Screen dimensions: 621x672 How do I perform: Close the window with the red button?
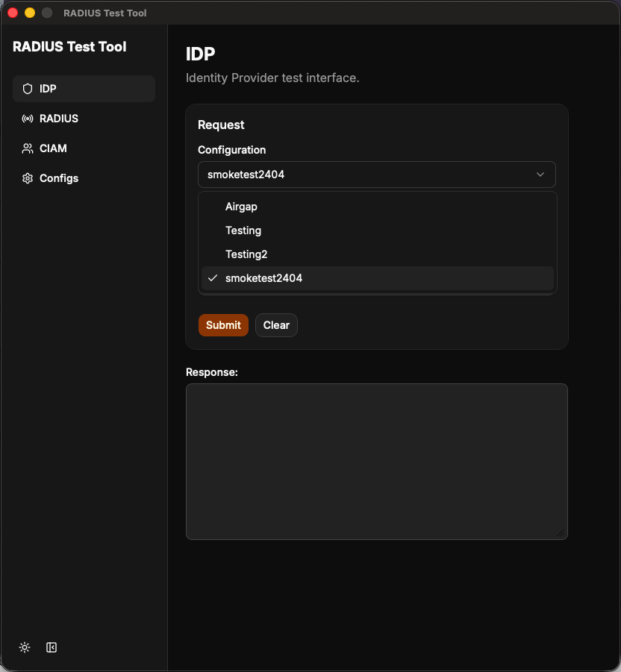pyautogui.click(x=13, y=13)
